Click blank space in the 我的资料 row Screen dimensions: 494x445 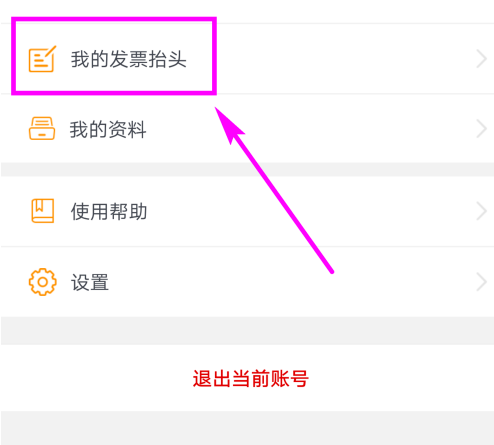click(x=367, y=129)
